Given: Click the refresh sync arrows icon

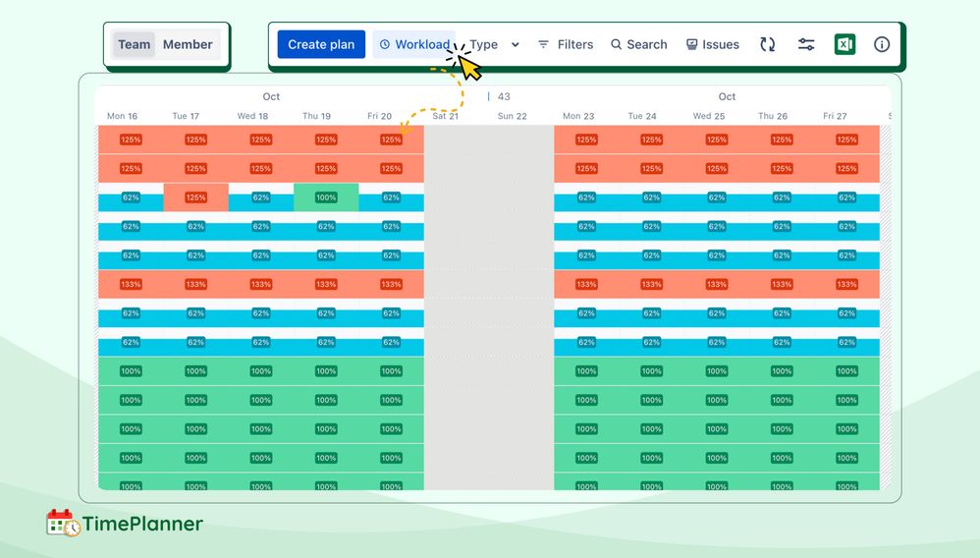Looking at the screenshot, I should point(768,44).
